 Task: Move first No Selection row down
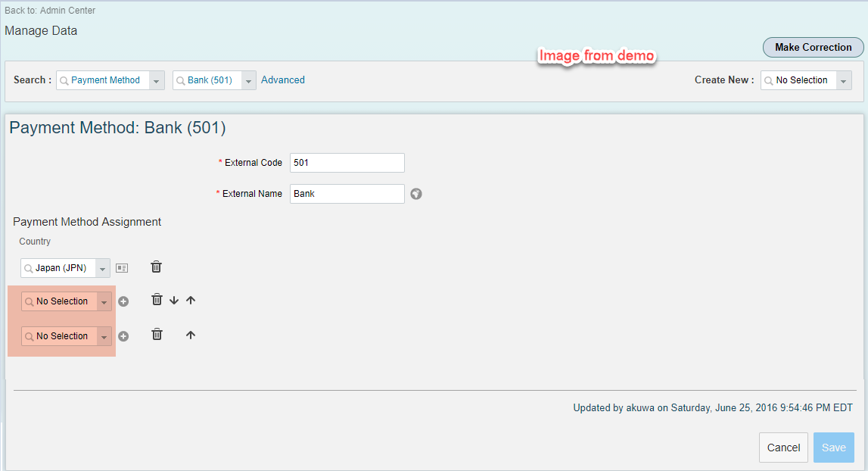click(x=174, y=301)
